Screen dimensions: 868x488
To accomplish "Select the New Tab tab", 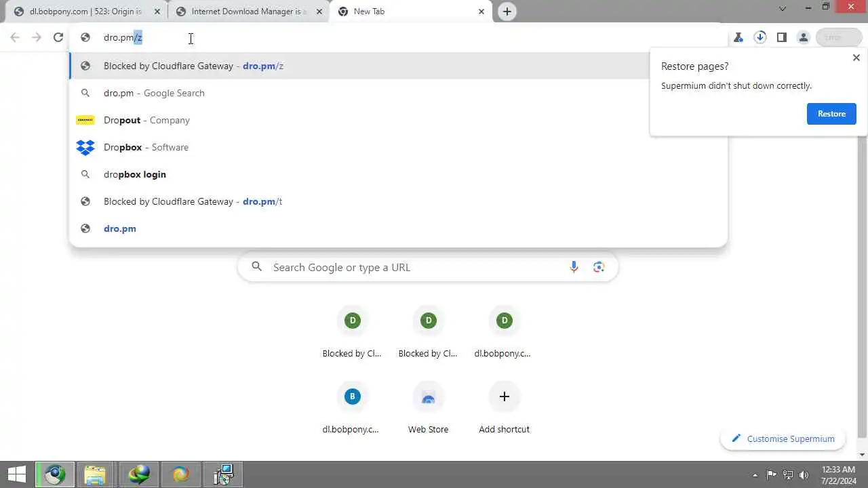I will coord(410,12).
